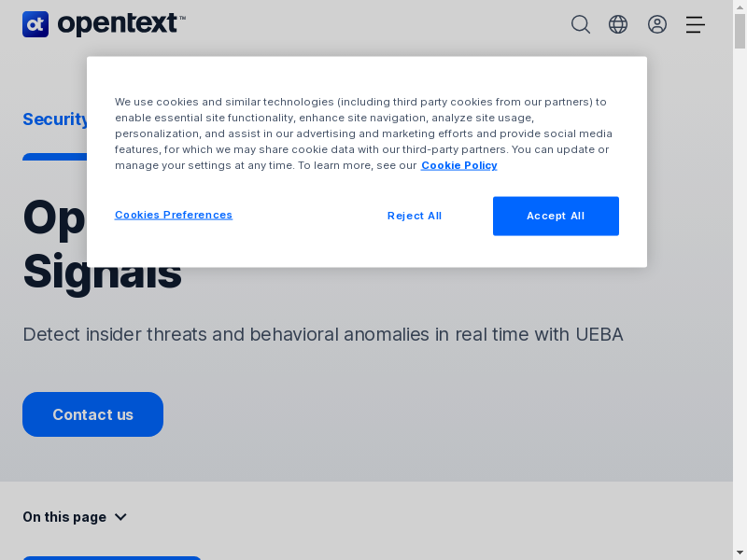Open the user account profile icon

coord(657,24)
